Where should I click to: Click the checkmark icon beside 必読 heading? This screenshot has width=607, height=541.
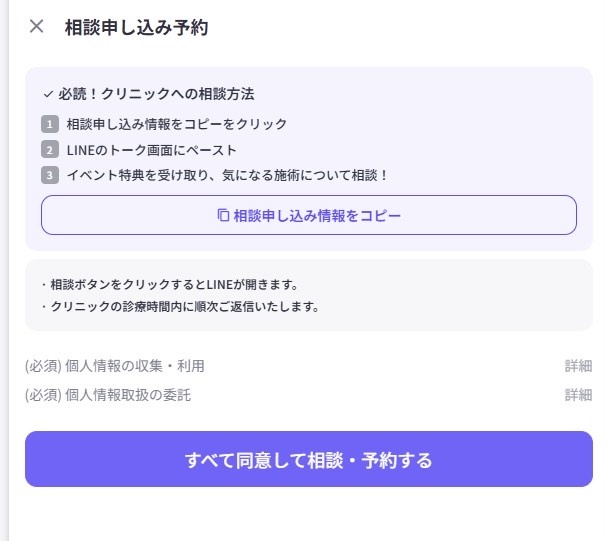pyautogui.click(x=47, y=94)
